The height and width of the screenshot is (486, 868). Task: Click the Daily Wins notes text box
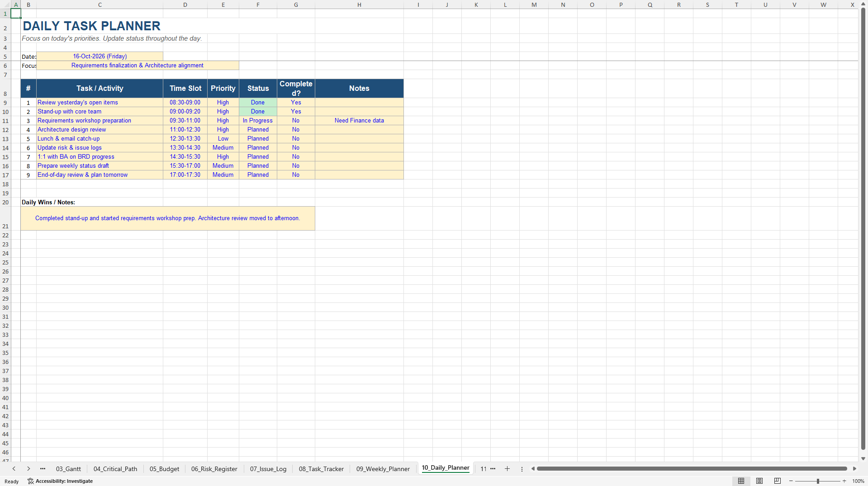(168, 218)
